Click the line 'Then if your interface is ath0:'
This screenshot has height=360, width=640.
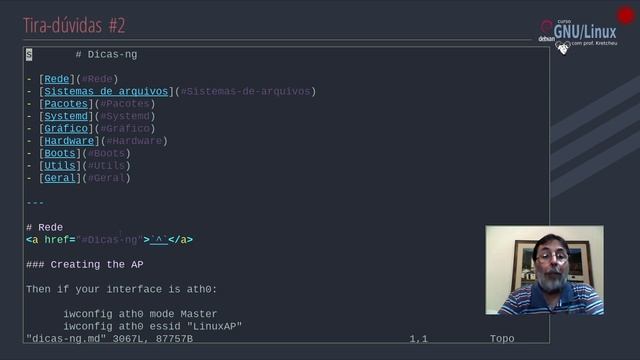pyautogui.click(x=122, y=289)
